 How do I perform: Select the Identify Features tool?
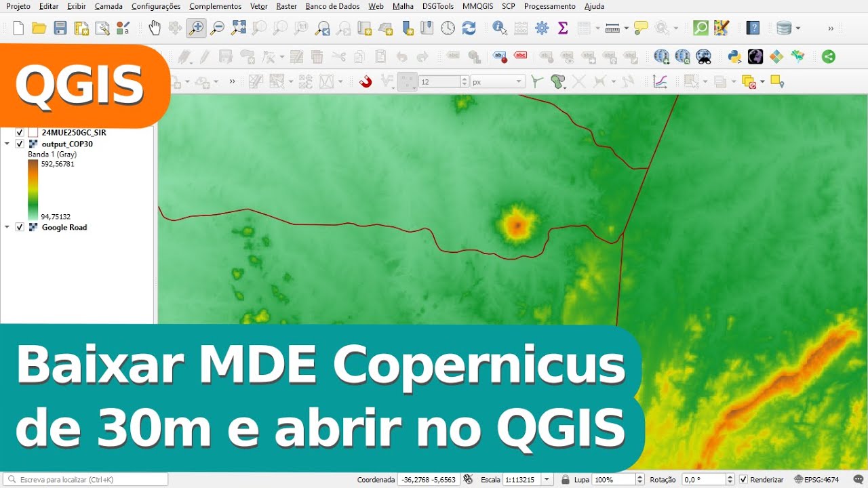(x=500, y=28)
